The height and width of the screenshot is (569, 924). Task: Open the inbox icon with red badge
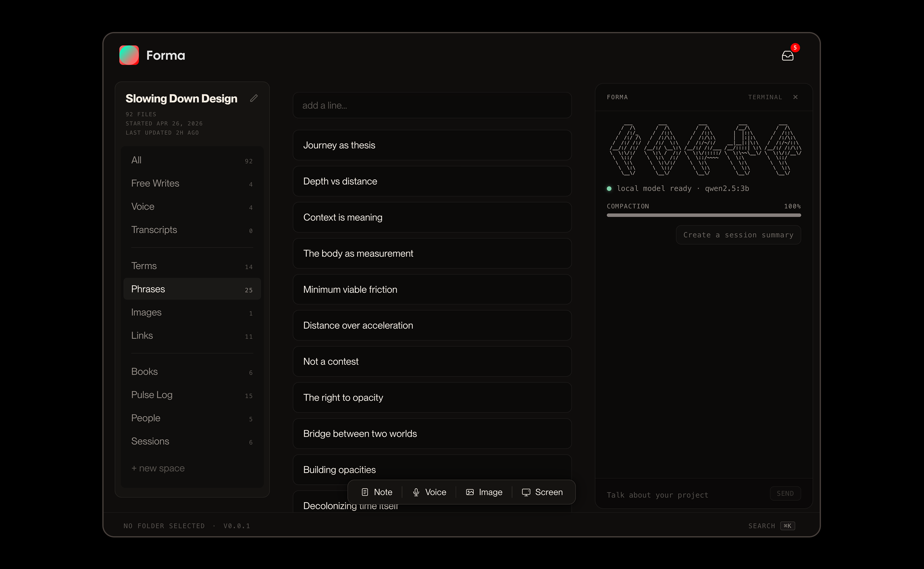tap(788, 56)
